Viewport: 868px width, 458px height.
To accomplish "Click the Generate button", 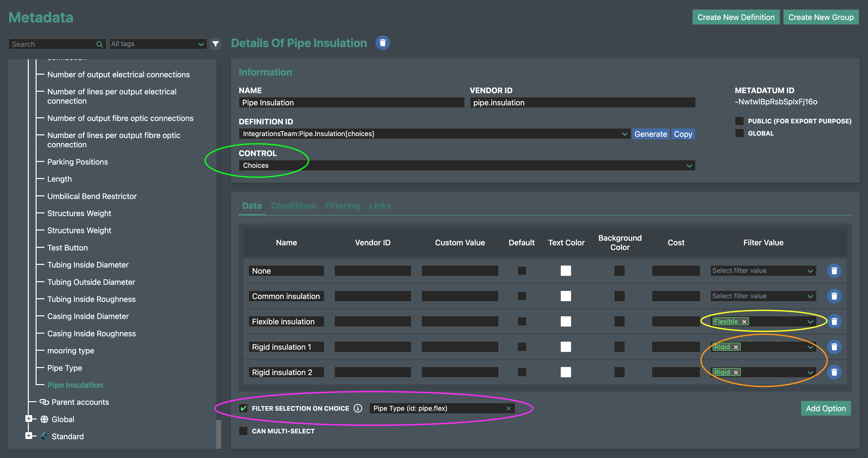I will 651,134.
